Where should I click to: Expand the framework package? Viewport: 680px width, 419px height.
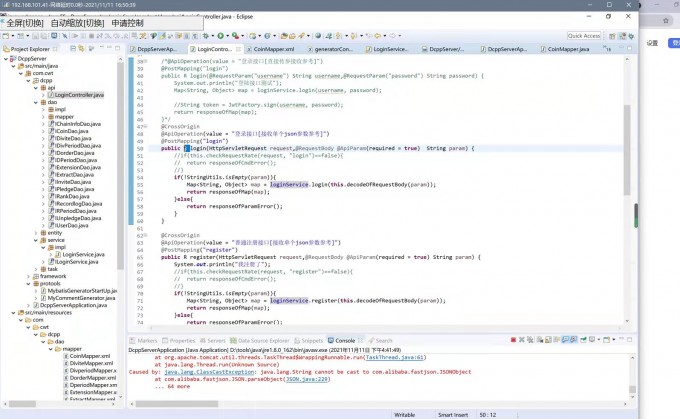[x=28, y=276]
